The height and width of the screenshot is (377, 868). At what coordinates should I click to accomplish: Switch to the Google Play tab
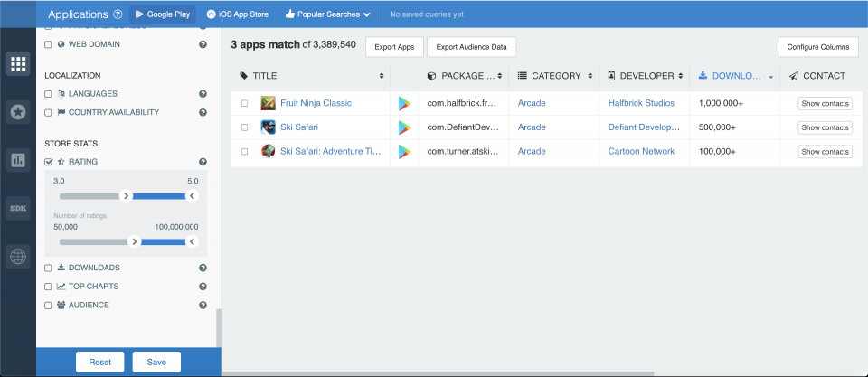[x=163, y=14]
